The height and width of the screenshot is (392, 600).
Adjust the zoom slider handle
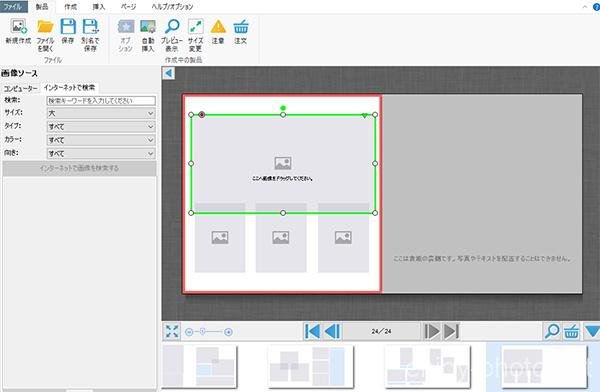pos(202,332)
